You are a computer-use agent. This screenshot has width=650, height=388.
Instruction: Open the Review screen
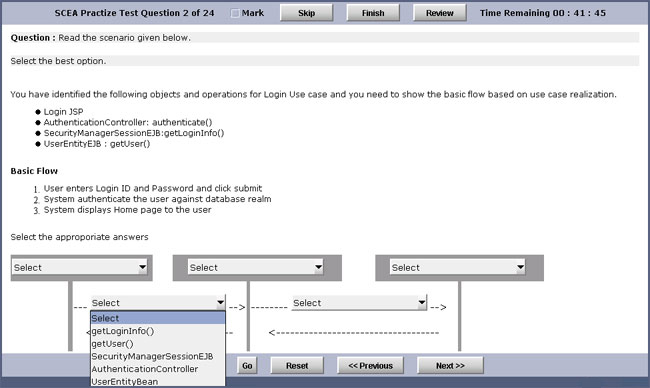[439, 13]
